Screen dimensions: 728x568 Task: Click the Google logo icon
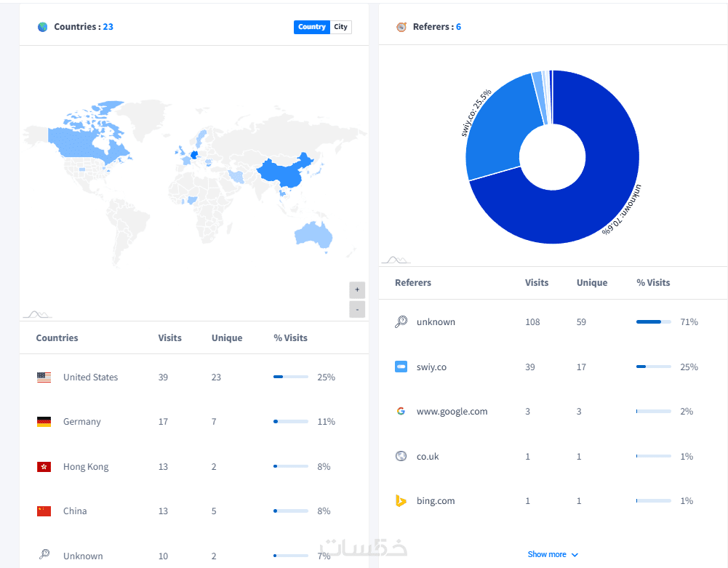[401, 411]
